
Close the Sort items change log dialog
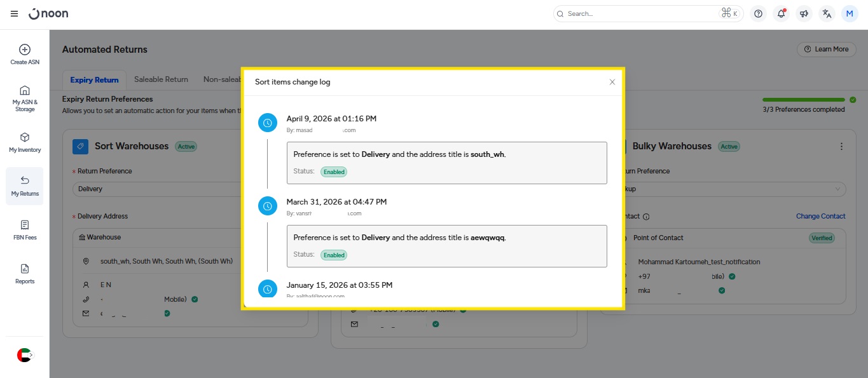tap(612, 82)
